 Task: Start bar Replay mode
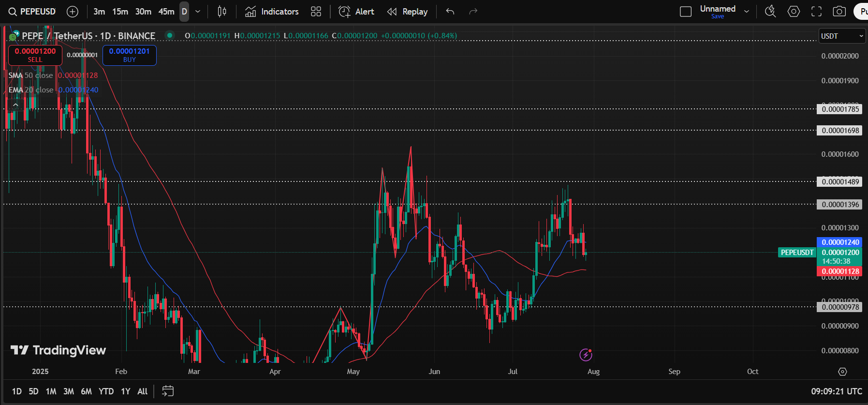(407, 12)
